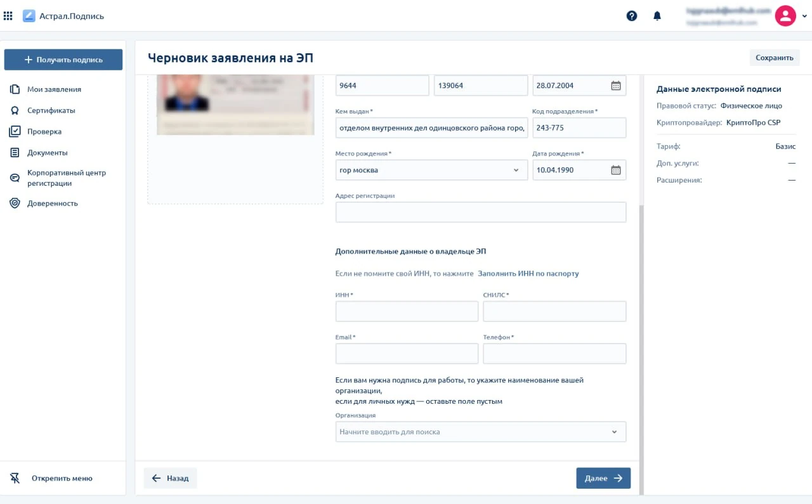Select Доверенность menu item
The width and height of the screenshot is (812, 504).
pos(52,204)
